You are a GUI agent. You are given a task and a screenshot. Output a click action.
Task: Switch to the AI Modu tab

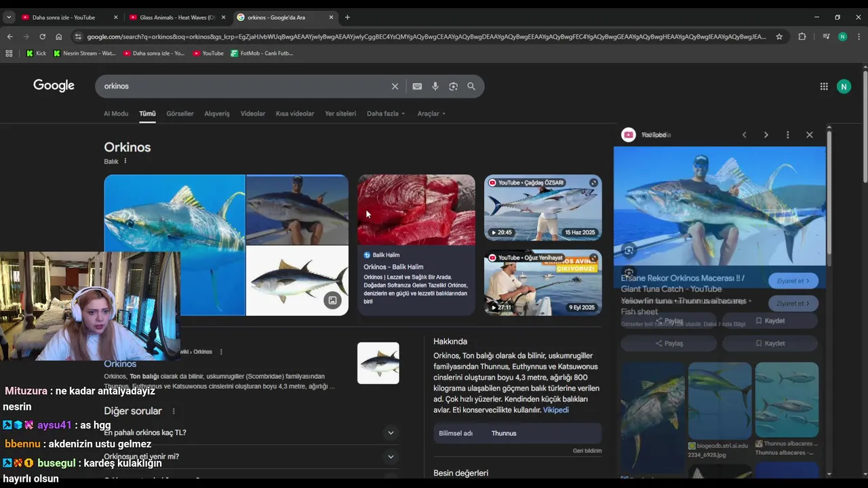tap(116, 114)
